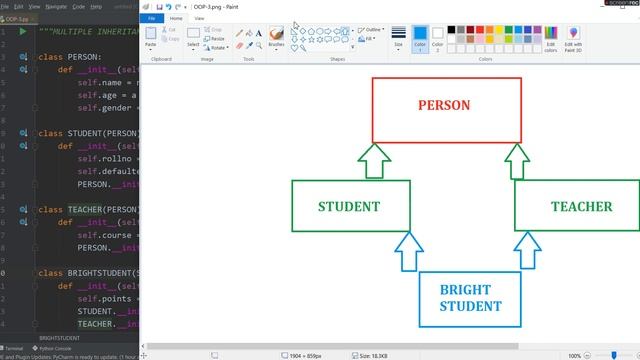Click the horizontal scrollbar below the canvas
This screenshot has height=360, width=640.
[x=333, y=346]
